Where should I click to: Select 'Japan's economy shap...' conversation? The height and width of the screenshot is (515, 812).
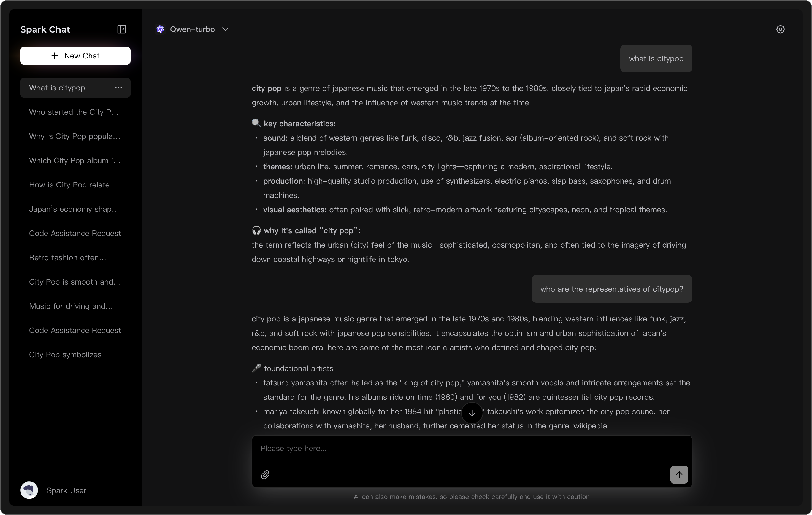point(74,209)
